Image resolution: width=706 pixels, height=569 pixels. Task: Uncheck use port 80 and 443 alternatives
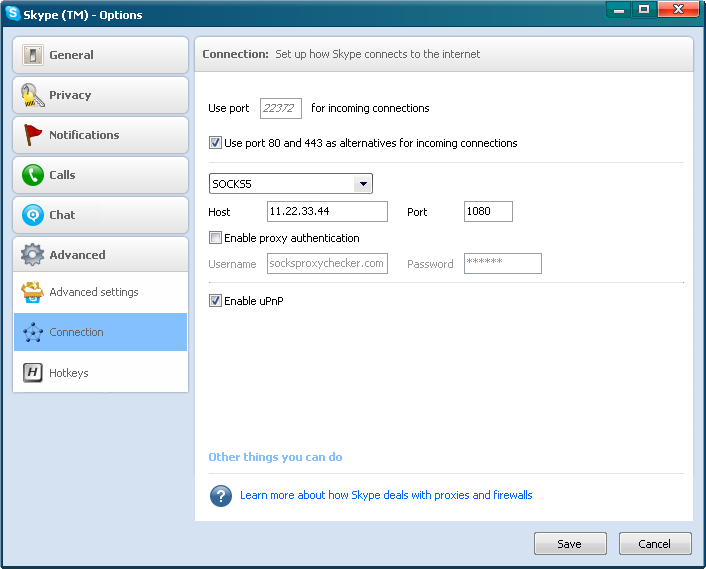coord(215,143)
